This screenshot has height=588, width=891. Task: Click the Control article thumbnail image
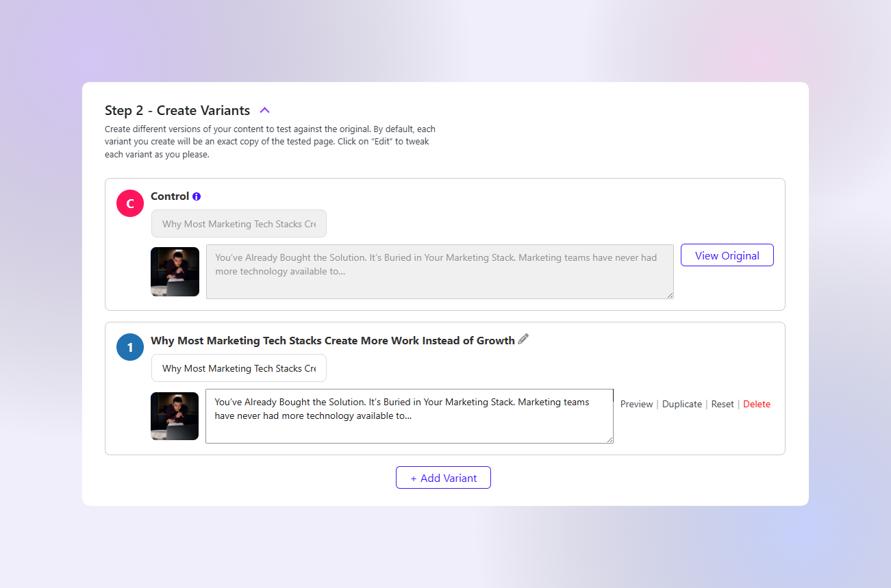[x=175, y=272]
